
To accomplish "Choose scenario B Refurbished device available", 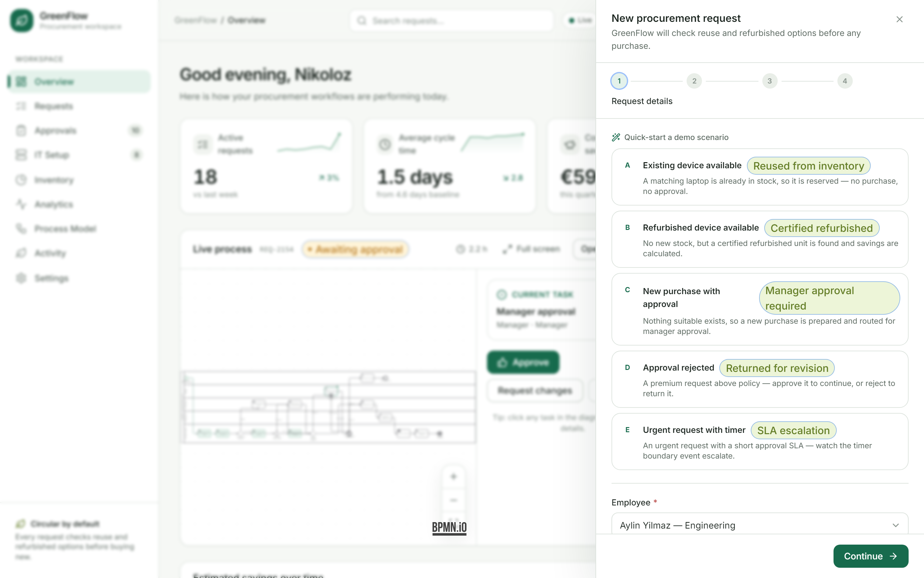I will 759,239.
